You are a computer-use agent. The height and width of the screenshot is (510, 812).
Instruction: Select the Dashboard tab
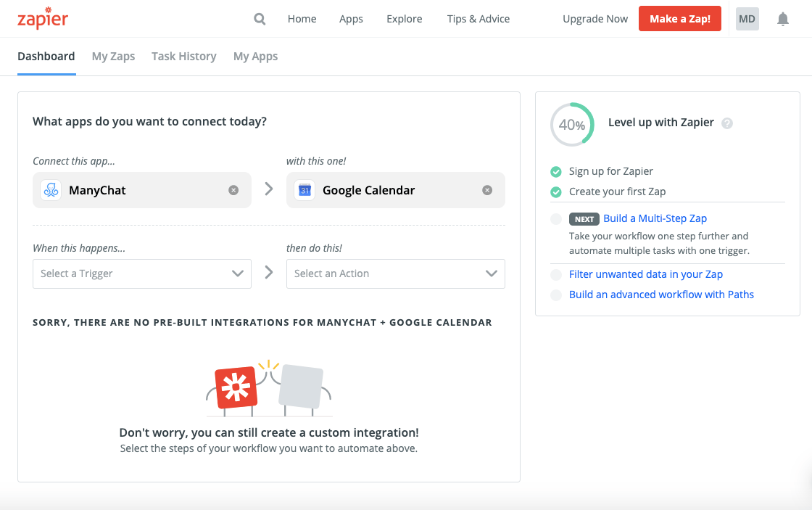tap(46, 57)
